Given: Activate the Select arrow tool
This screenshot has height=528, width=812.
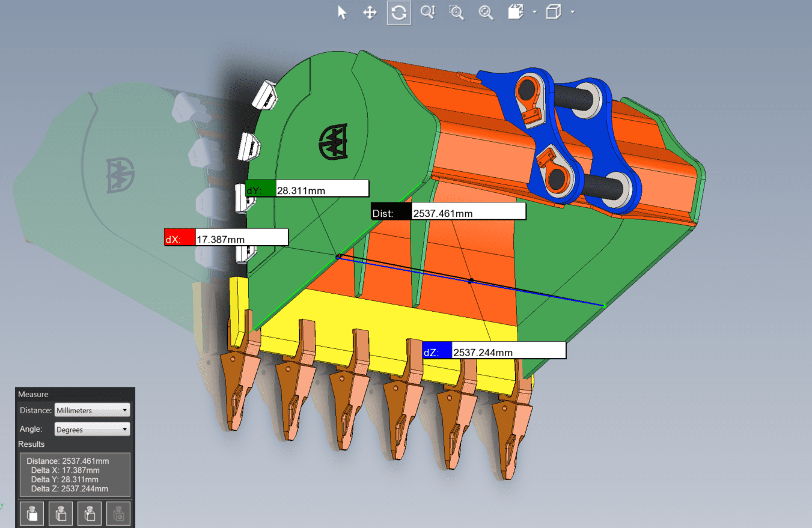Looking at the screenshot, I should point(342,13).
